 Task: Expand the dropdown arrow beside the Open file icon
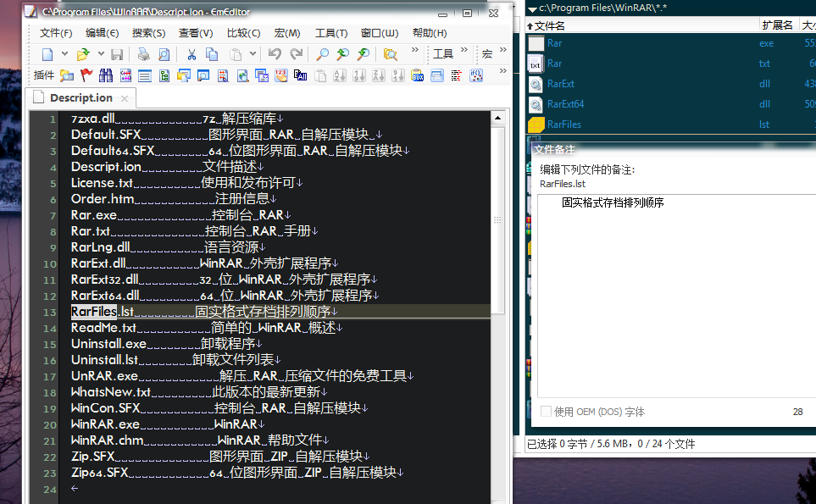point(101,53)
